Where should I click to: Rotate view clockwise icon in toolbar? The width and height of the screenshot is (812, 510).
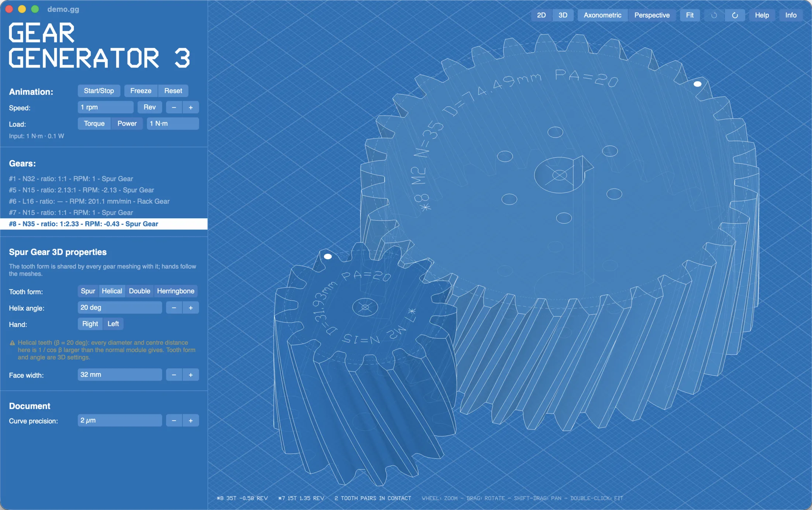click(x=734, y=15)
